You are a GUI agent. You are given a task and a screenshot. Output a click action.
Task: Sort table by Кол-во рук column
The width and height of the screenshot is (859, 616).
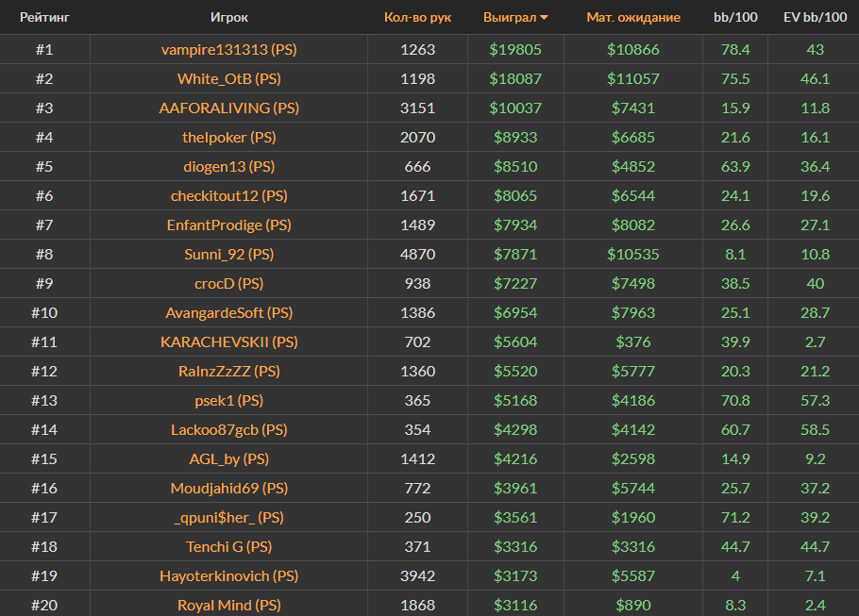point(417,17)
